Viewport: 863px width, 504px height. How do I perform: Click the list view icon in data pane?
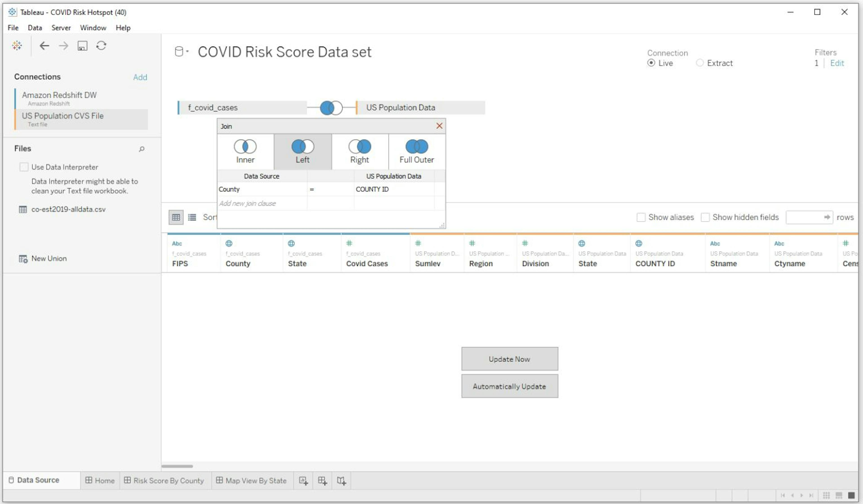pos(193,217)
